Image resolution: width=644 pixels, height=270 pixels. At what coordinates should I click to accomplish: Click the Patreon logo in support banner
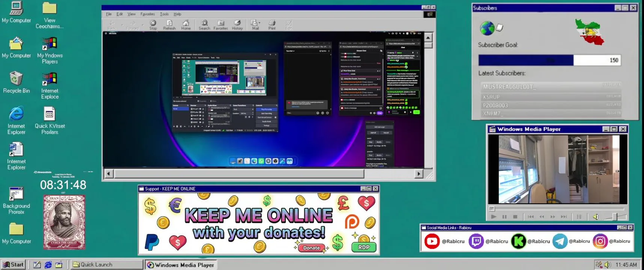(x=352, y=222)
